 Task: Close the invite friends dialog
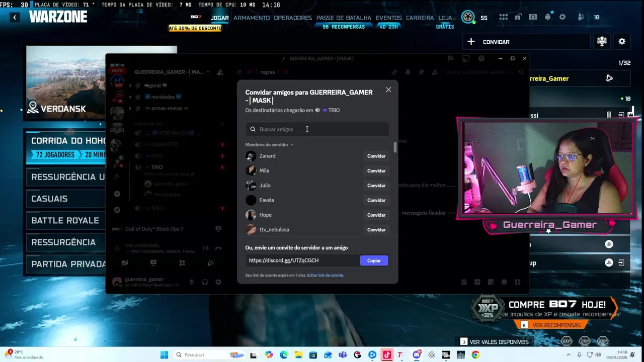point(388,89)
